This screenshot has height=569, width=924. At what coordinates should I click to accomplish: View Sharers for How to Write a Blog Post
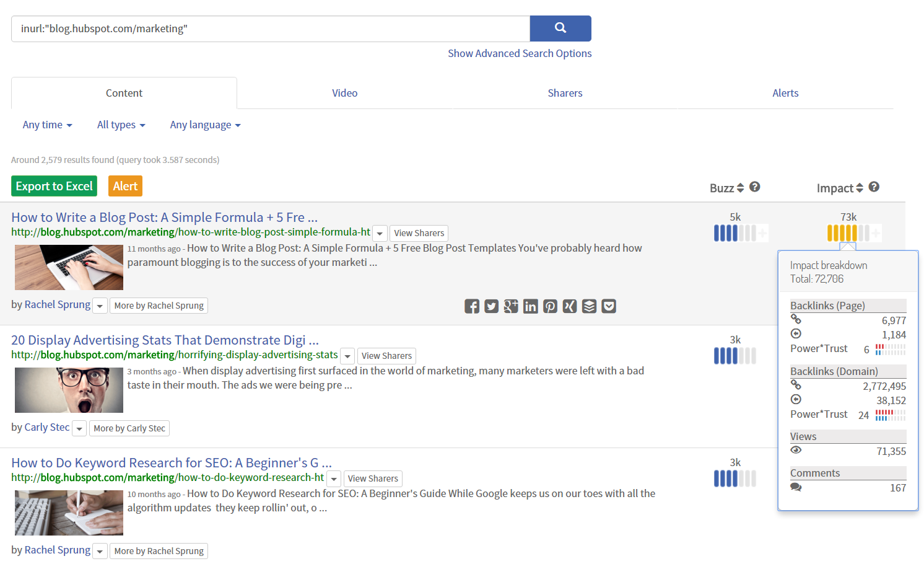pos(419,233)
